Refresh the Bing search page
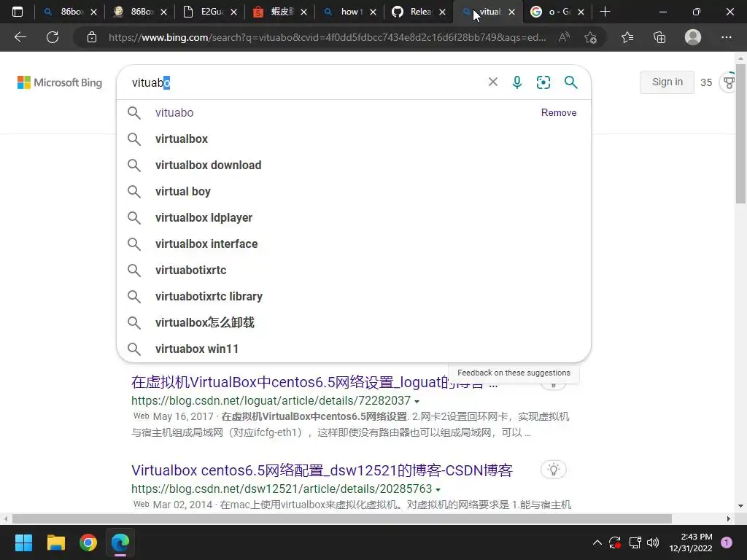747x560 pixels. (53, 37)
